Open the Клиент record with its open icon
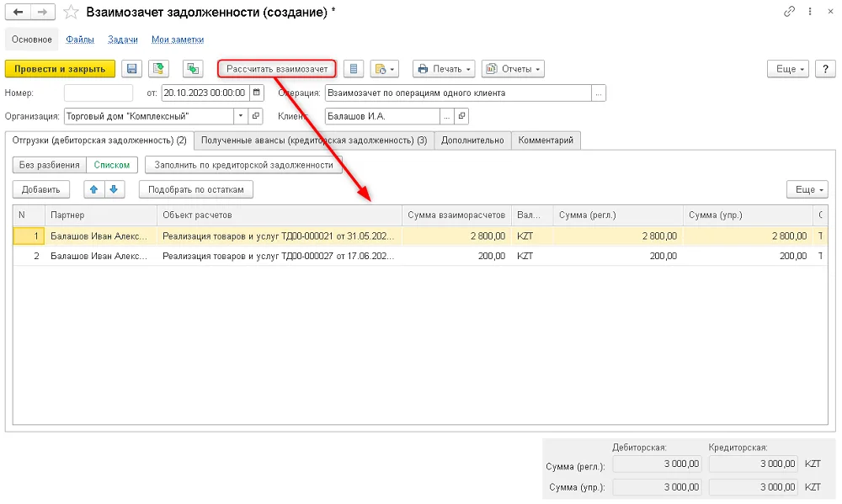 coord(461,116)
